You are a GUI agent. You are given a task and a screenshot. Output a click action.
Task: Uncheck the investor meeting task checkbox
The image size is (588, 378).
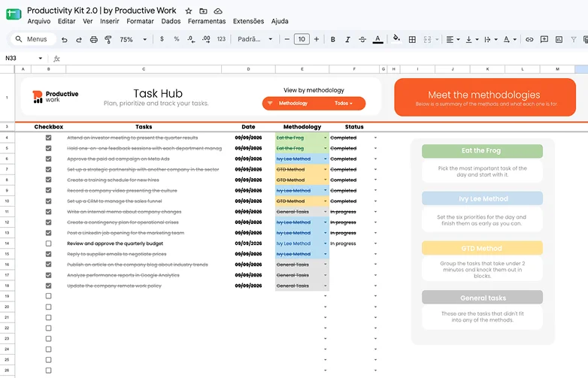(x=48, y=138)
